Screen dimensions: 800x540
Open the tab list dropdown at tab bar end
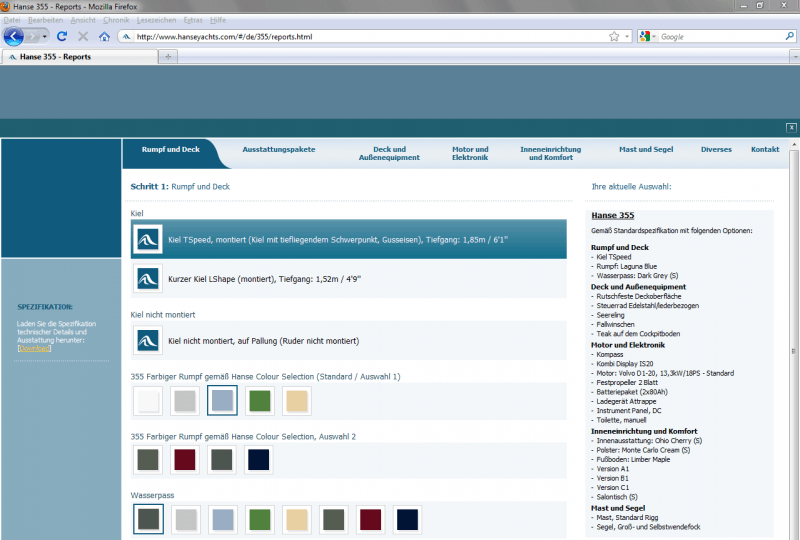(x=794, y=57)
